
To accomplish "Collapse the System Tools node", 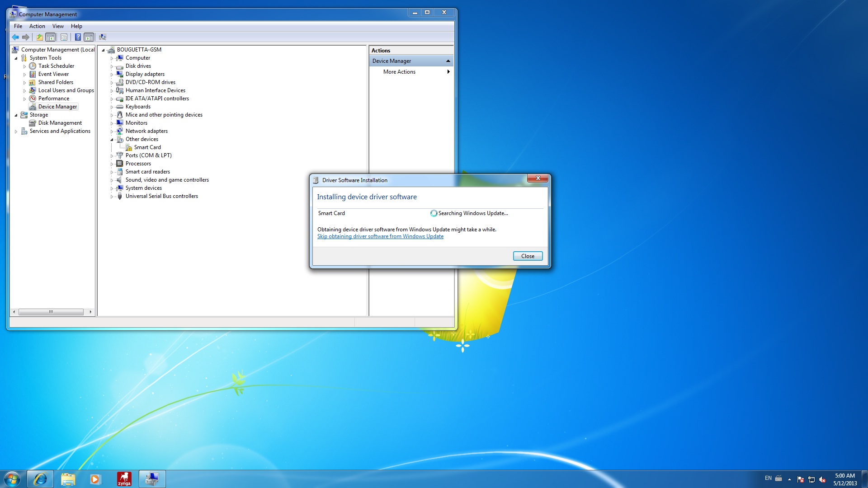I will point(16,58).
